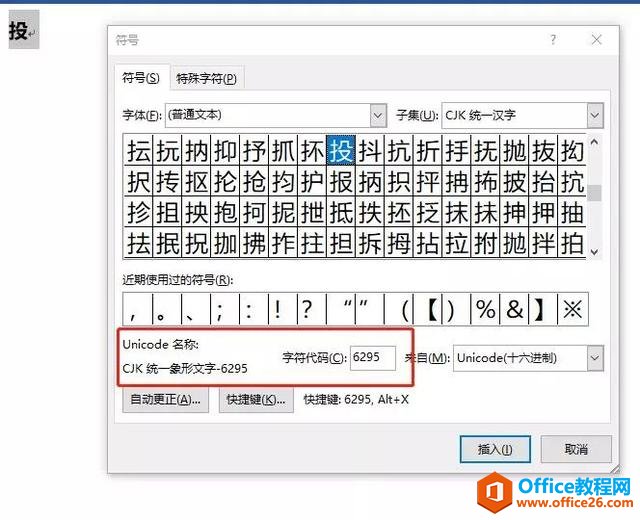Select the question mark recent symbol

(312, 309)
